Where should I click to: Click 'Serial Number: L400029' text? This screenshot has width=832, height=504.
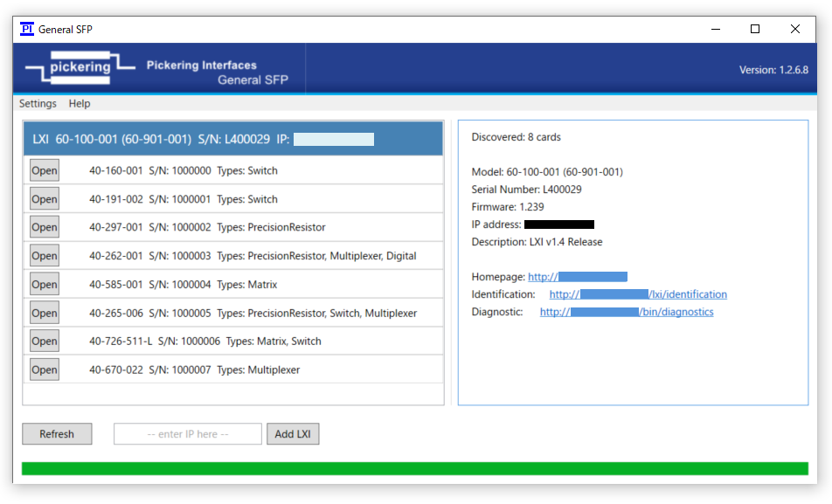pyautogui.click(x=526, y=190)
